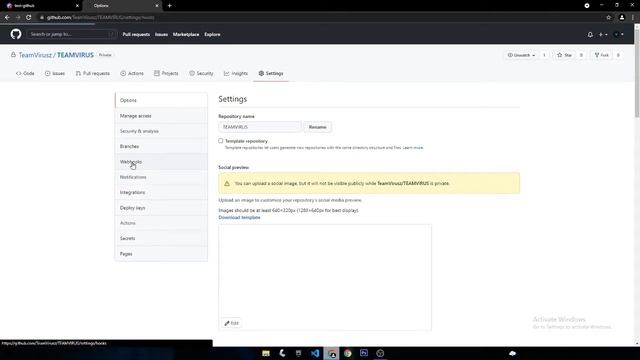
Task: Open Actions in the settings sidebar
Action: 161,223
